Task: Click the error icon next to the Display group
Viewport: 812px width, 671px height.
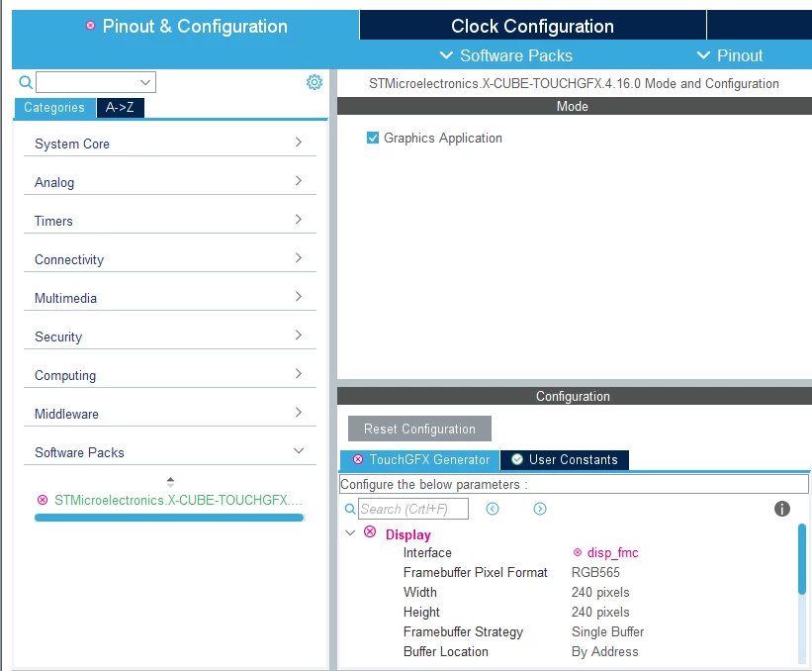Action: point(370,531)
